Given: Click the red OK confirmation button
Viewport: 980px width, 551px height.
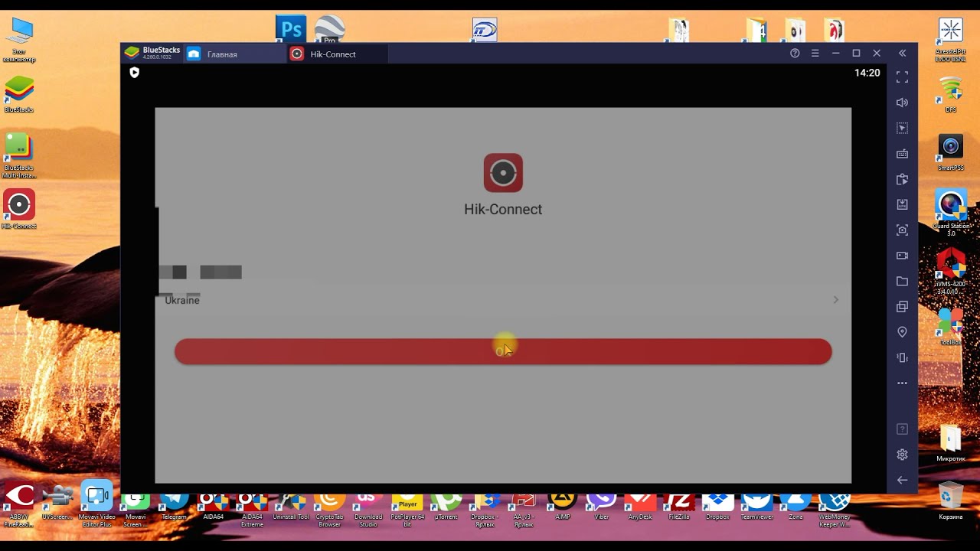Looking at the screenshot, I should (x=503, y=351).
